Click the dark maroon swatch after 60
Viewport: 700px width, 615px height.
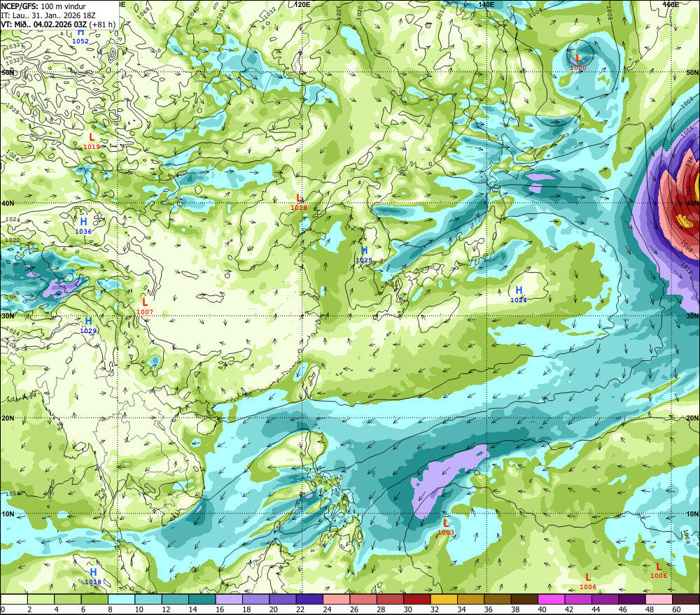click(686, 599)
